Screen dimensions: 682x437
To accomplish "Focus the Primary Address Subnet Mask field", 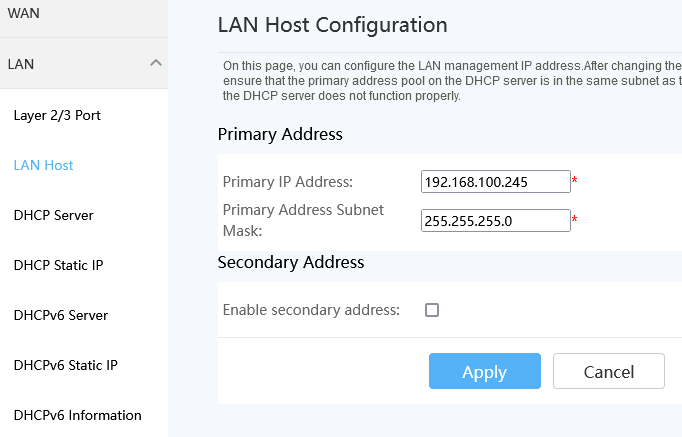I will 495,221.
